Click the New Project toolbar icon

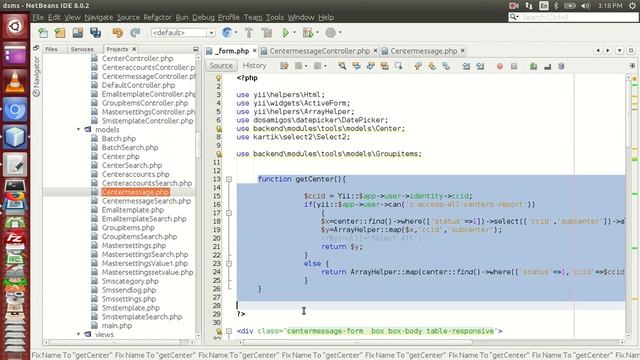60,33
